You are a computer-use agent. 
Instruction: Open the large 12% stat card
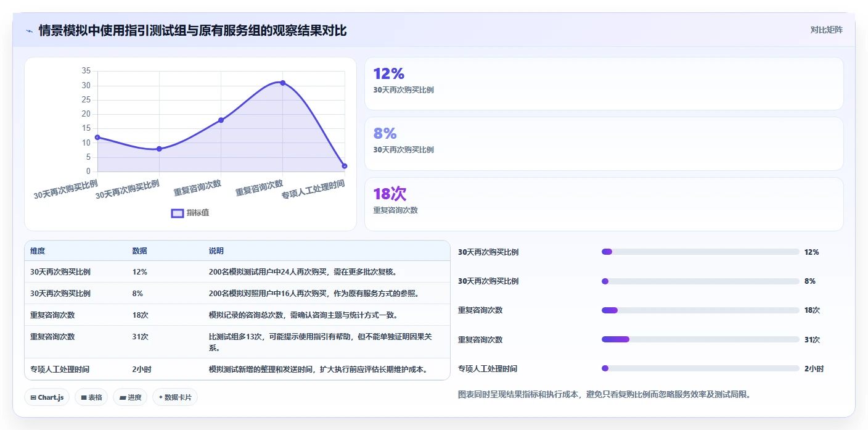point(604,83)
